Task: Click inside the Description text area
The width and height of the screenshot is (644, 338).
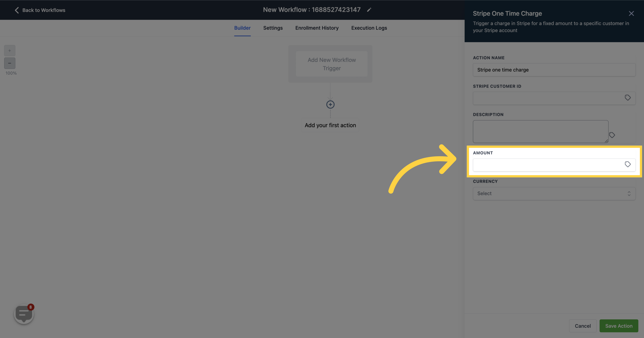Action: (541, 132)
